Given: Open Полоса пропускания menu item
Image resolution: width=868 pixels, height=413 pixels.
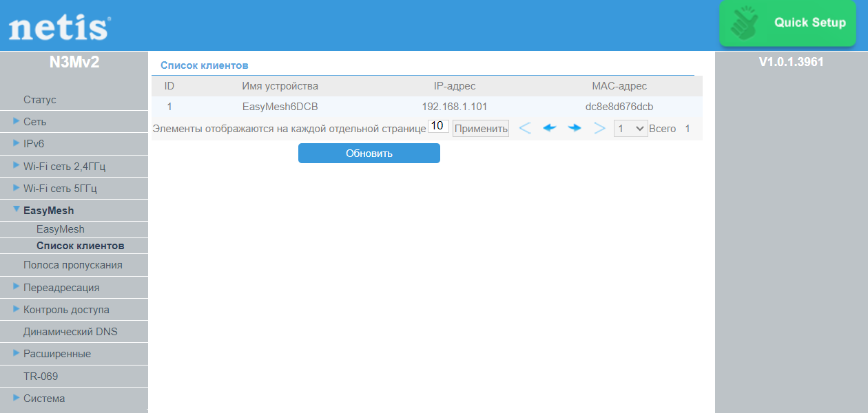Looking at the screenshot, I should tap(73, 265).
